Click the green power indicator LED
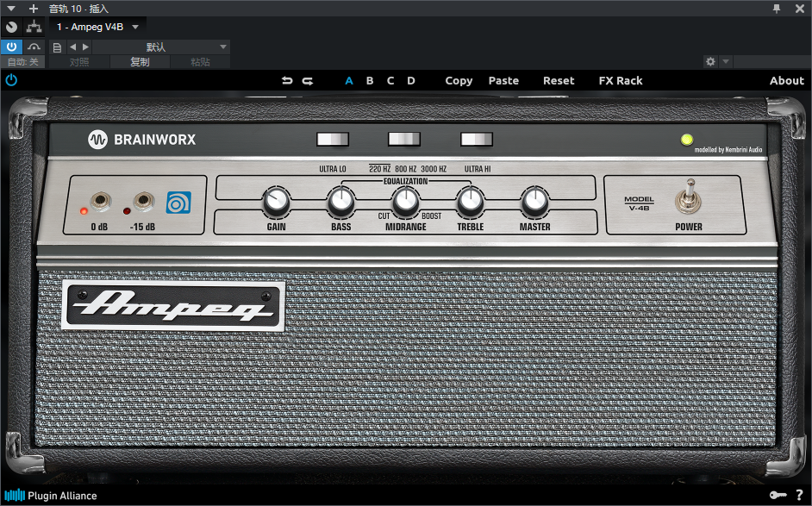This screenshot has width=812, height=506. pos(687,140)
